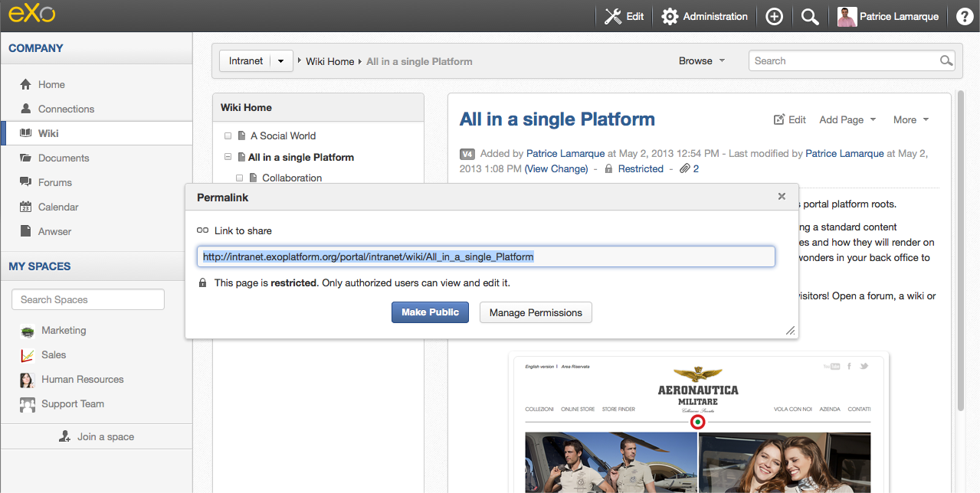The height and width of the screenshot is (493, 980).
Task: Click the Aeronautica Militare screenshot image
Action: (x=697, y=423)
